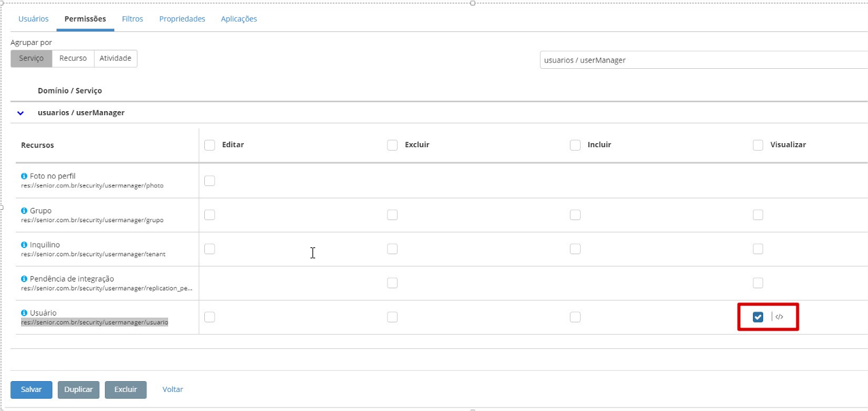Viewport: 868px width, 411px height.
Task: Check Incluir checkbox for Inquilino row
Action: pos(575,249)
